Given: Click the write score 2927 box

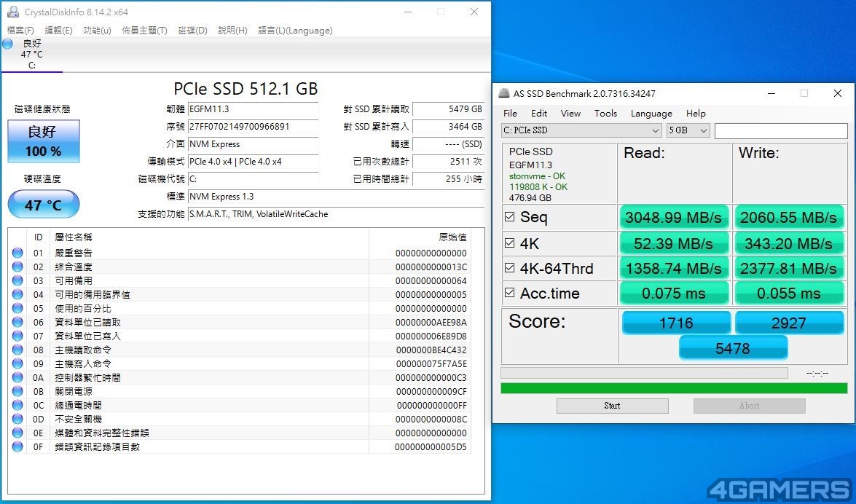Looking at the screenshot, I should (x=789, y=323).
